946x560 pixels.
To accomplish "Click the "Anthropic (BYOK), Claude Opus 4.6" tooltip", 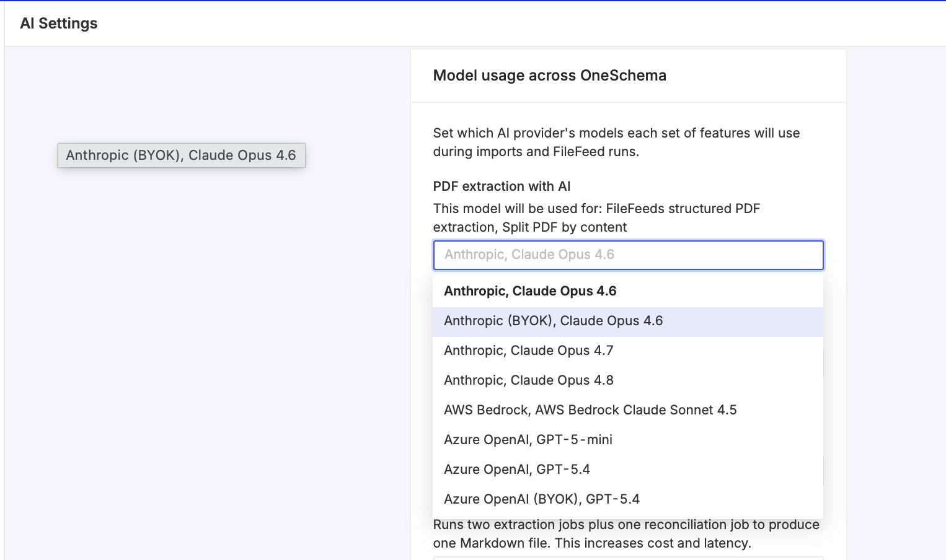I will (x=181, y=155).
